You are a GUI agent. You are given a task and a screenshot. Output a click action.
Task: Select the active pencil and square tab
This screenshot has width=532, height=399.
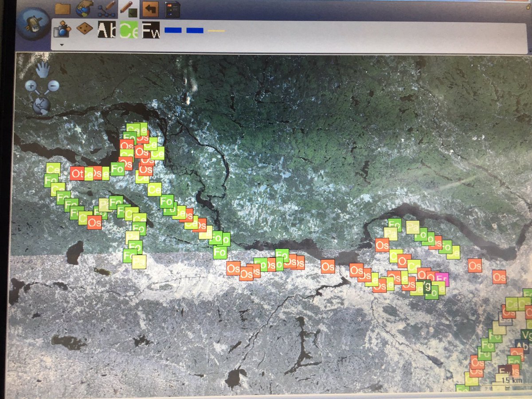pyautogui.click(x=129, y=9)
